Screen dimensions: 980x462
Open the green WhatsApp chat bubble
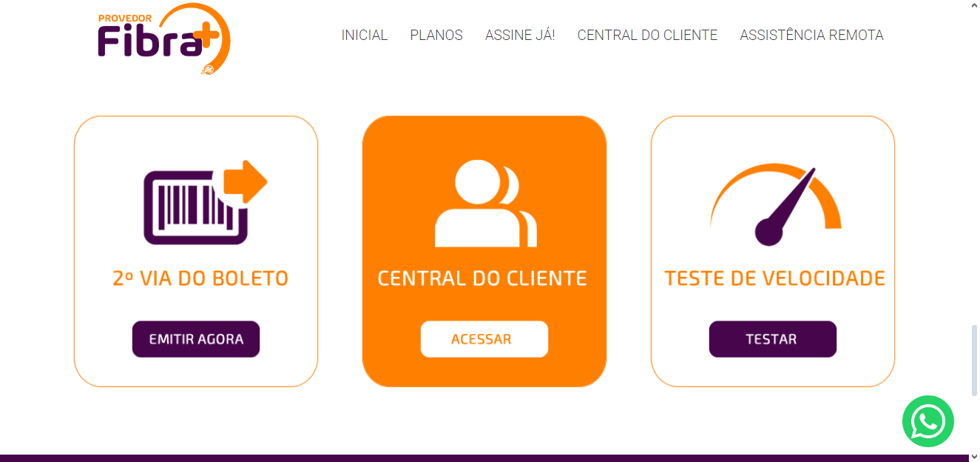pos(927,421)
